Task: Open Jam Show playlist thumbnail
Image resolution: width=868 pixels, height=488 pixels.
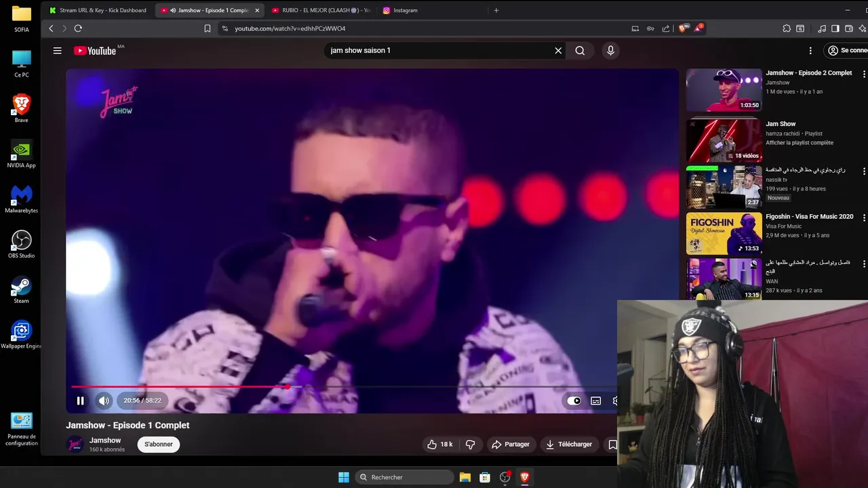Action: (x=724, y=141)
